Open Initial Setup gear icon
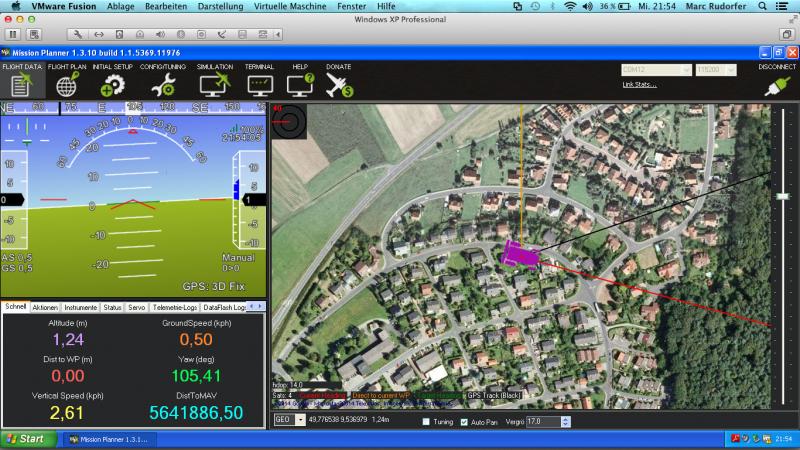This screenshot has width=800, height=450. [112, 85]
